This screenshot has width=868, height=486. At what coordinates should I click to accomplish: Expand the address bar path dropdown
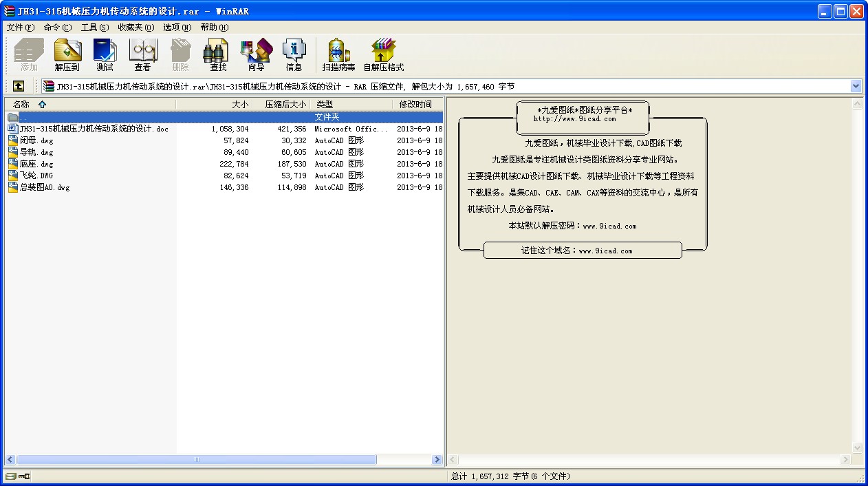coord(856,86)
